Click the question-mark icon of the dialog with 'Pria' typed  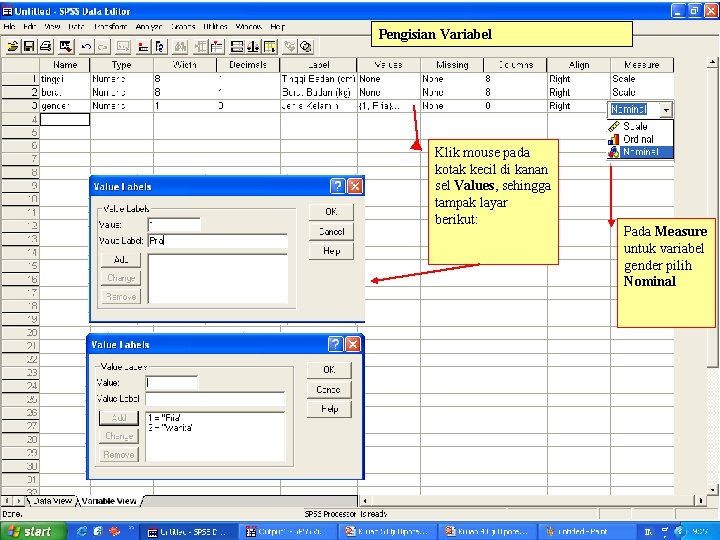[x=338, y=186]
